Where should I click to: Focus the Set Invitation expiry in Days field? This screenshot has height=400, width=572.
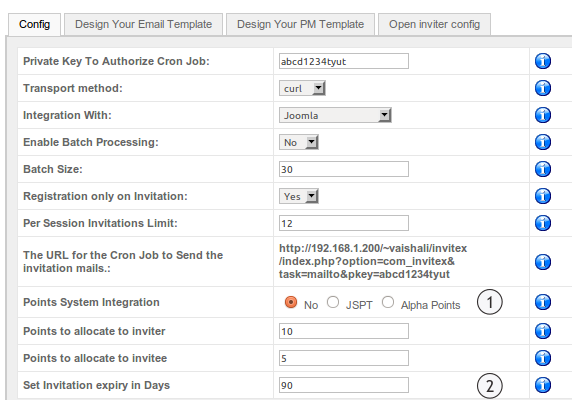coord(344,385)
